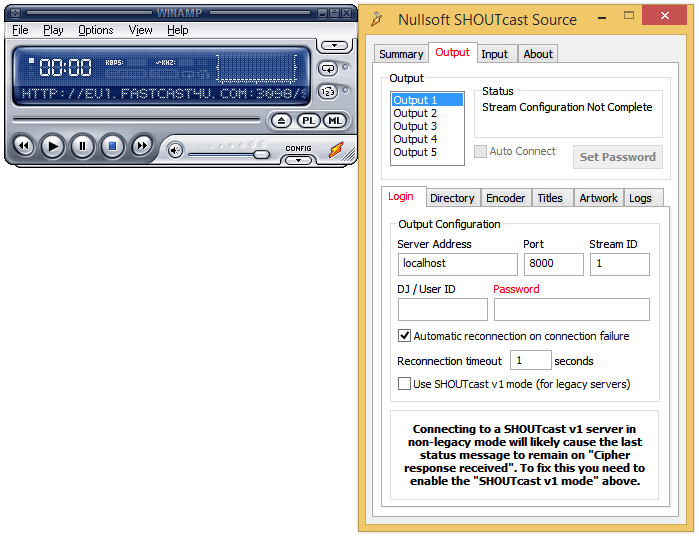The height and width of the screenshot is (538, 699).
Task: Click Winamp mute speaker icon
Action: pyautogui.click(x=175, y=151)
